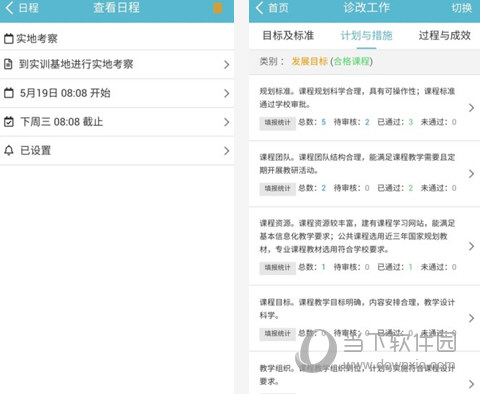Expand the 课程目标 item chevron

coord(471,318)
